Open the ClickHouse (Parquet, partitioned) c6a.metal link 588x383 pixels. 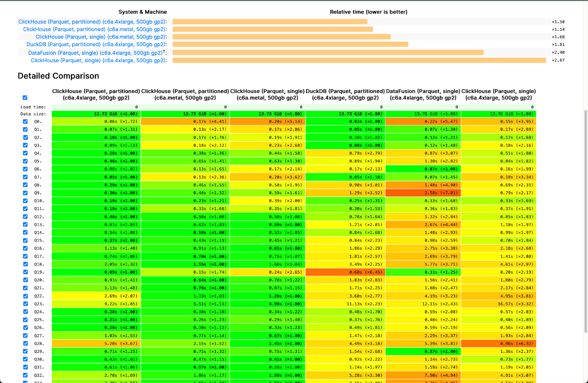[x=94, y=29]
